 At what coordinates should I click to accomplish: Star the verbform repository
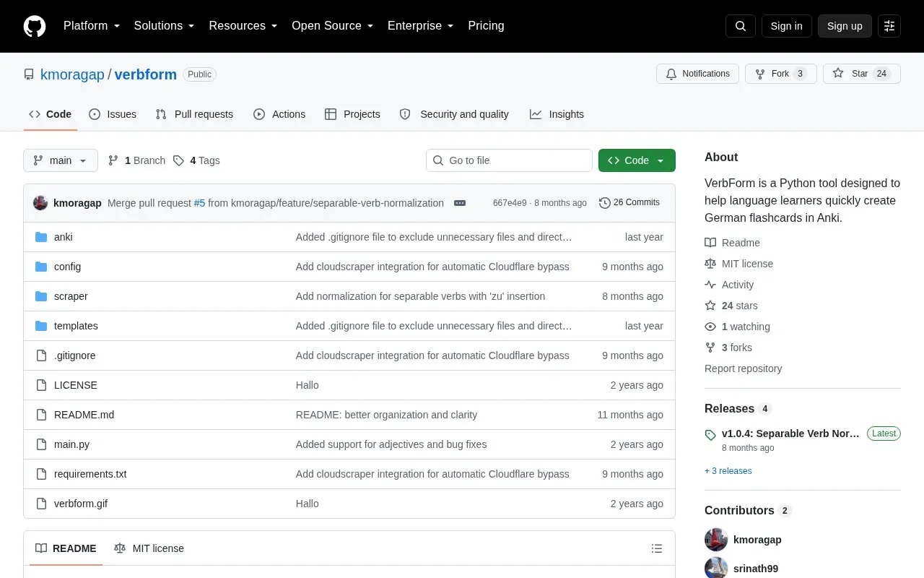click(x=862, y=74)
